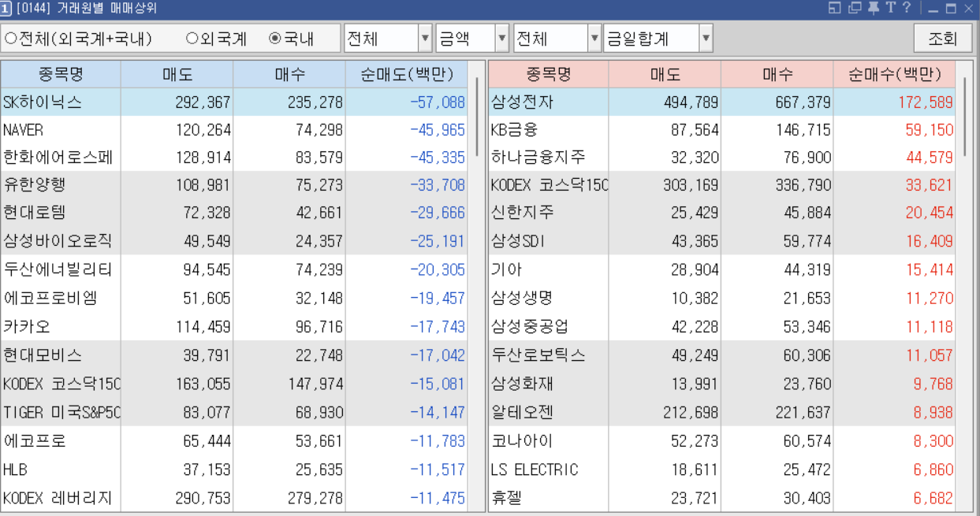Select the TIGER 미국S&P50 row
Viewport: 980px width, 516px height.
tap(233, 412)
